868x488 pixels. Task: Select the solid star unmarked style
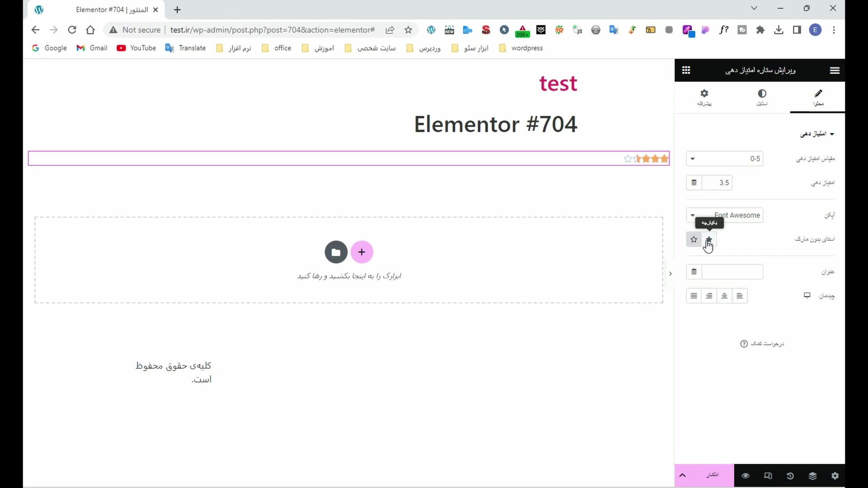pos(709,239)
